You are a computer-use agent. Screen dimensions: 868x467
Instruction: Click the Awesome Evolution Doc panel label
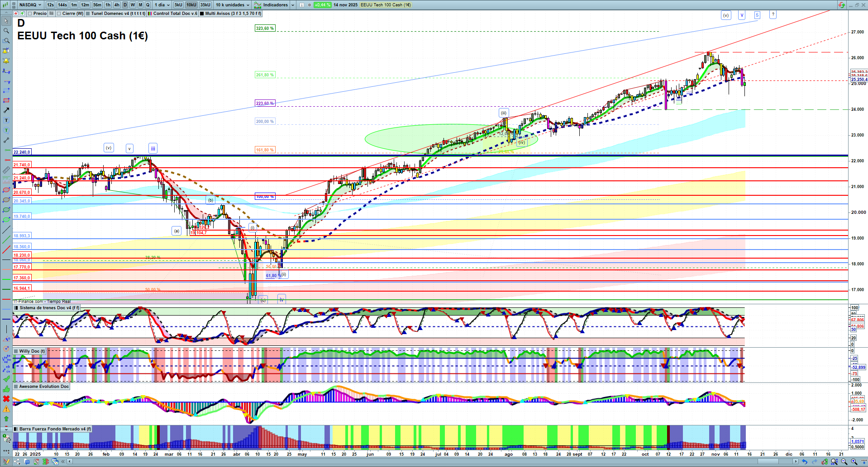44,387
